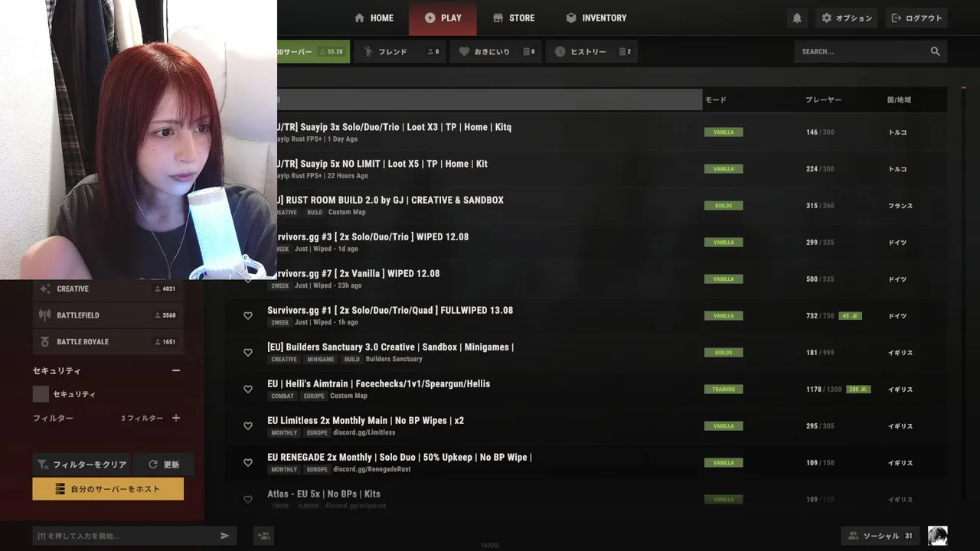
Task: Show ヒストリー server history
Action: coord(592,51)
